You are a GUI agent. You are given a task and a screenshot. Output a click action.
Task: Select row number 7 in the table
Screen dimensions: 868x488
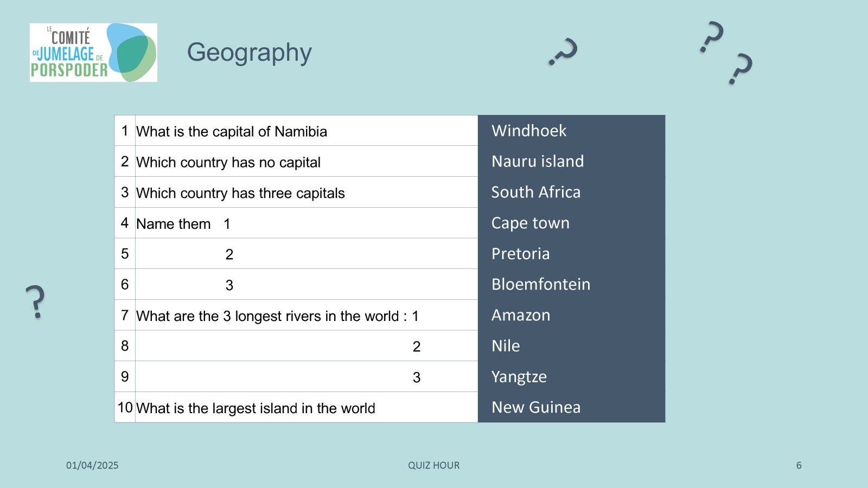point(125,315)
